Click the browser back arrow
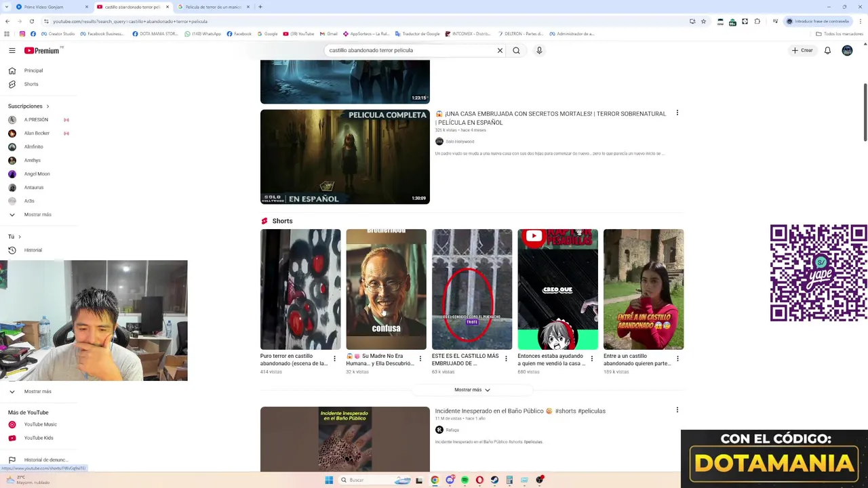Image resolution: width=868 pixels, height=488 pixels. coord(7,21)
